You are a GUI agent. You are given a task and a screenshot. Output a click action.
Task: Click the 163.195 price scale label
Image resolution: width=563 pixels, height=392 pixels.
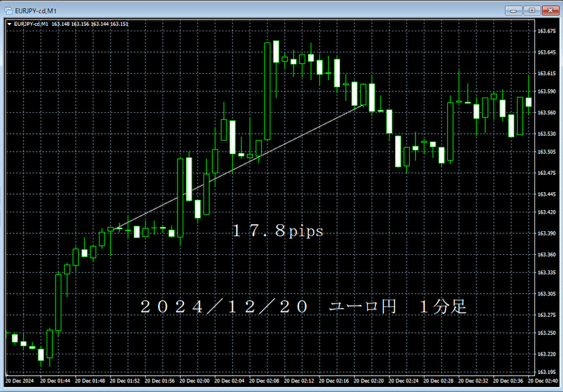pos(546,372)
